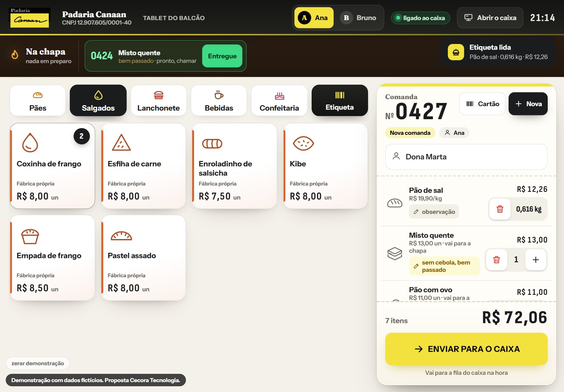Click the scale icon in Etiqueta lida
This screenshot has height=392, width=564.
456,52
